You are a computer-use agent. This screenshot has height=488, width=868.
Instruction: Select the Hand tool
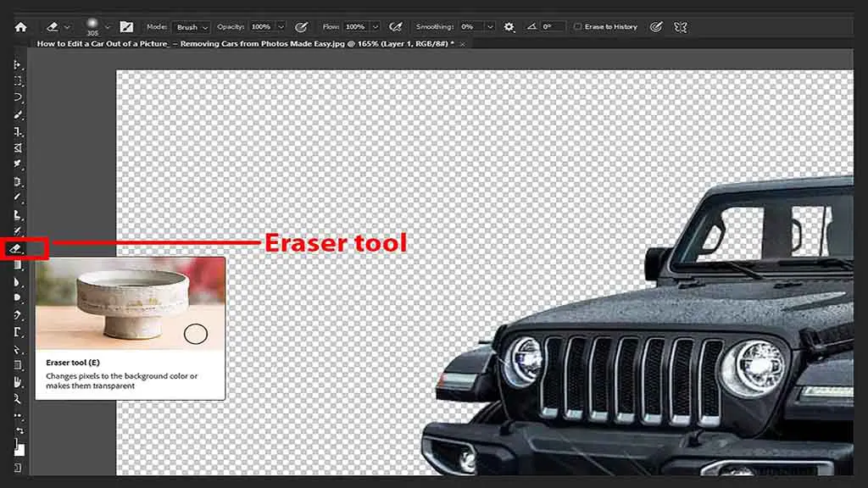pyautogui.click(x=18, y=382)
